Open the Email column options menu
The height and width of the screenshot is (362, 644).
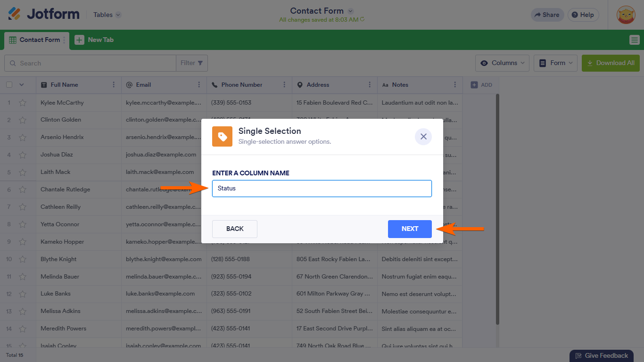(x=199, y=85)
